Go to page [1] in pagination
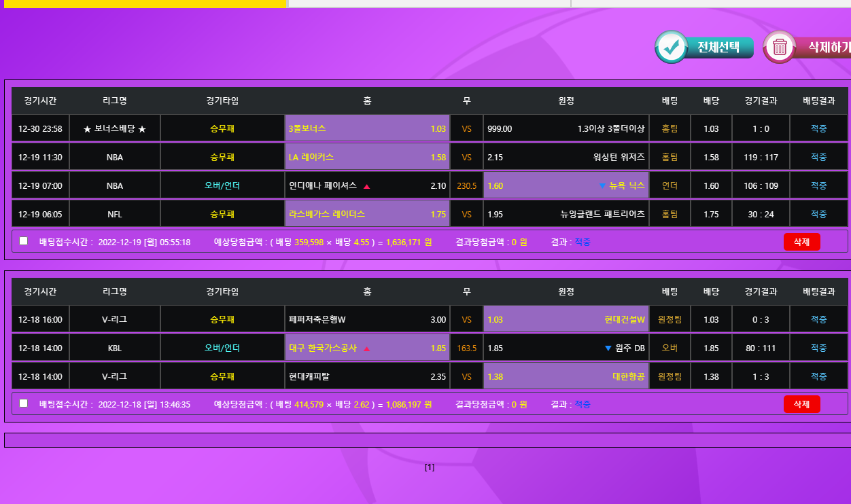This screenshot has width=851, height=504. point(430,467)
